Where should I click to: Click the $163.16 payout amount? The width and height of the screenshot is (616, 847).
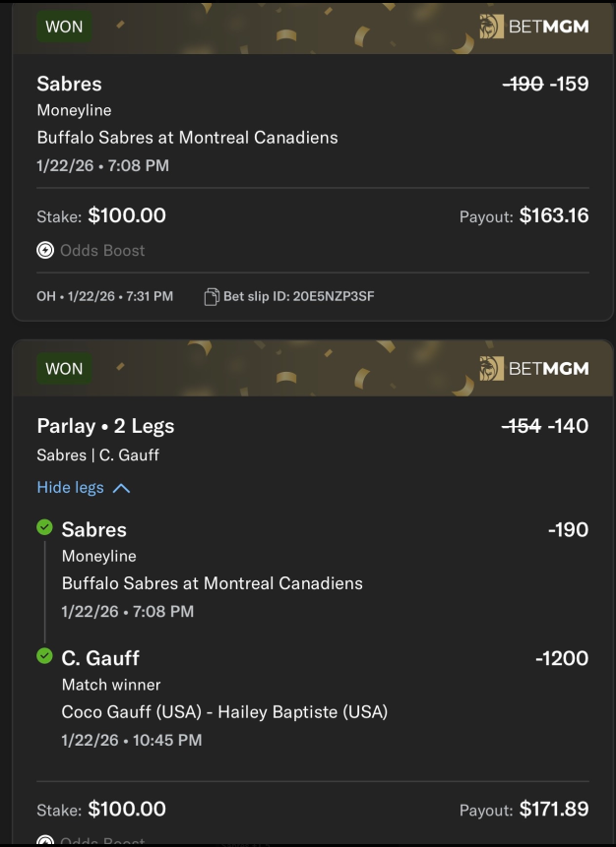(553, 215)
